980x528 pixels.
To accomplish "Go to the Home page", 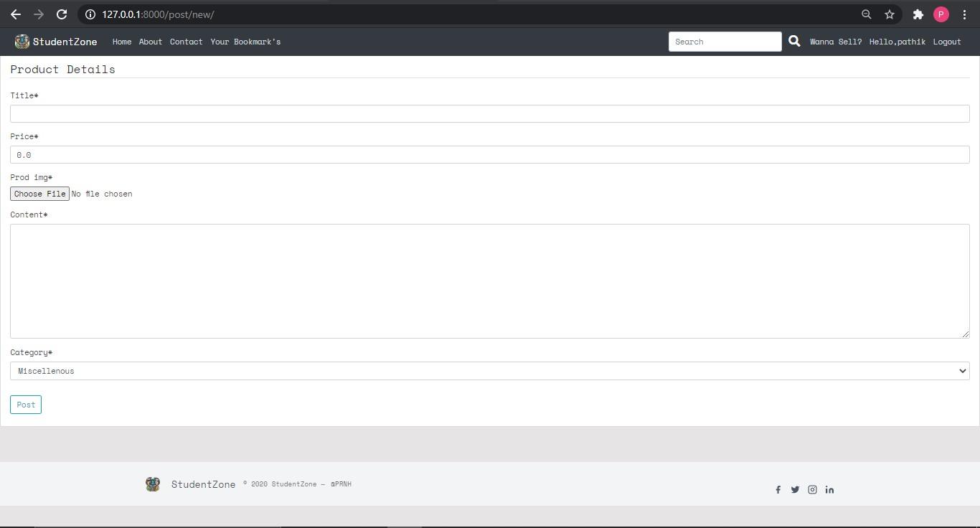I will click(x=122, y=42).
